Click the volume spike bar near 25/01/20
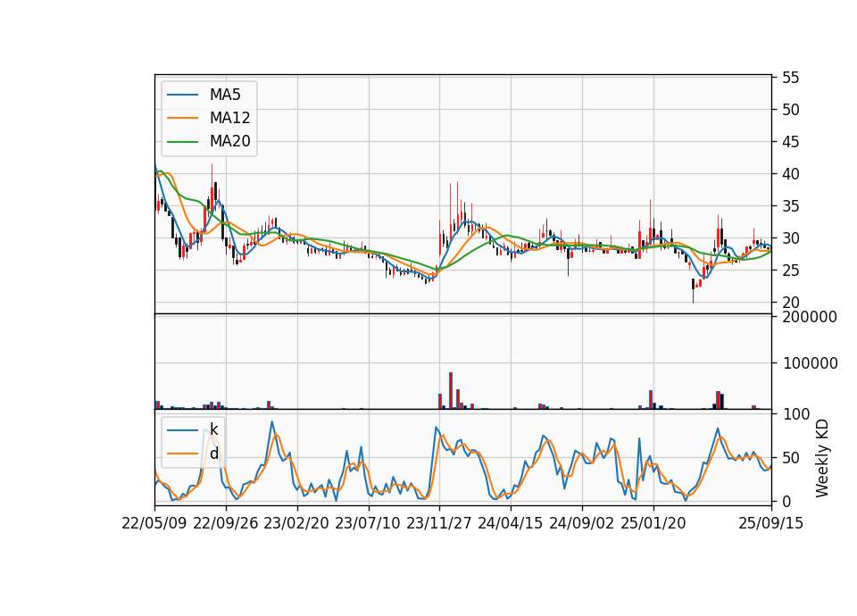The image size is (857, 616). [x=651, y=400]
